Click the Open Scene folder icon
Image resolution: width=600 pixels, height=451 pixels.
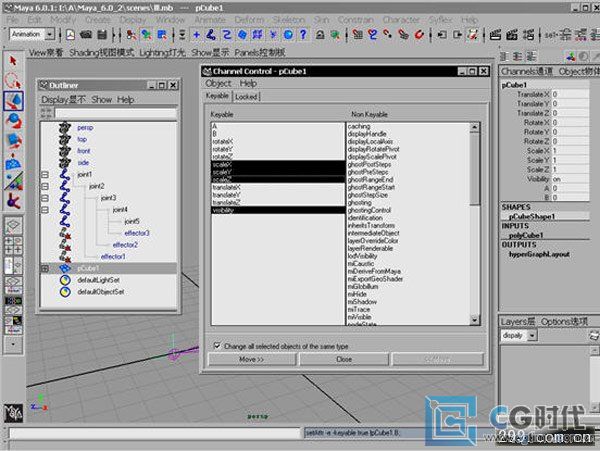[86, 35]
